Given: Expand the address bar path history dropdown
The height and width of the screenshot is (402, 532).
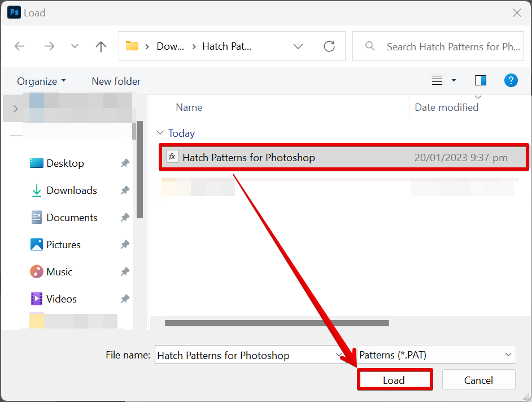Looking at the screenshot, I should pyautogui.click(x=298, y=46).
